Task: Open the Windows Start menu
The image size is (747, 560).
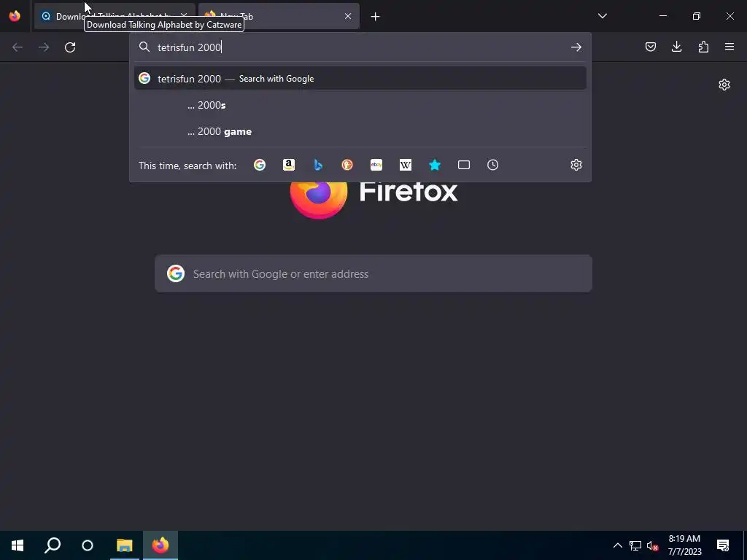Action: [18, 545]
